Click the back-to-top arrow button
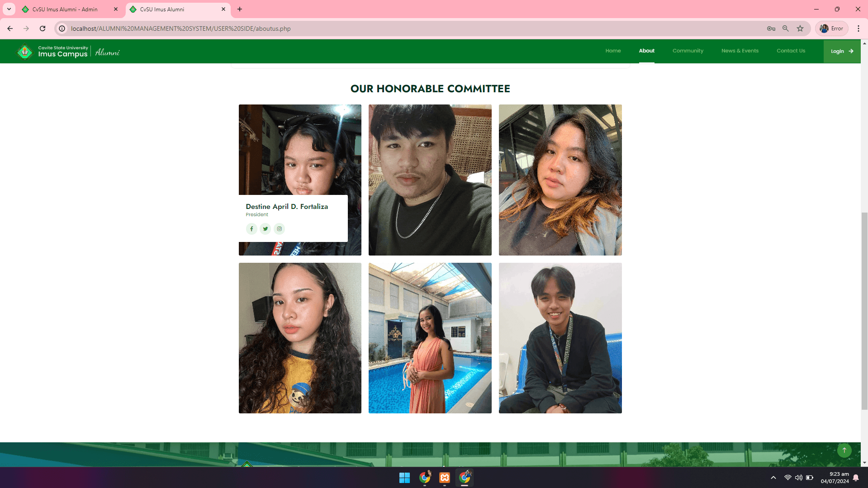 click(x=844, y=450)
